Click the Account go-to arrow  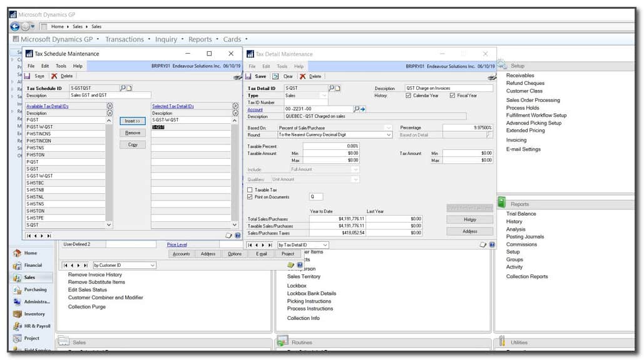click(362, 108)
